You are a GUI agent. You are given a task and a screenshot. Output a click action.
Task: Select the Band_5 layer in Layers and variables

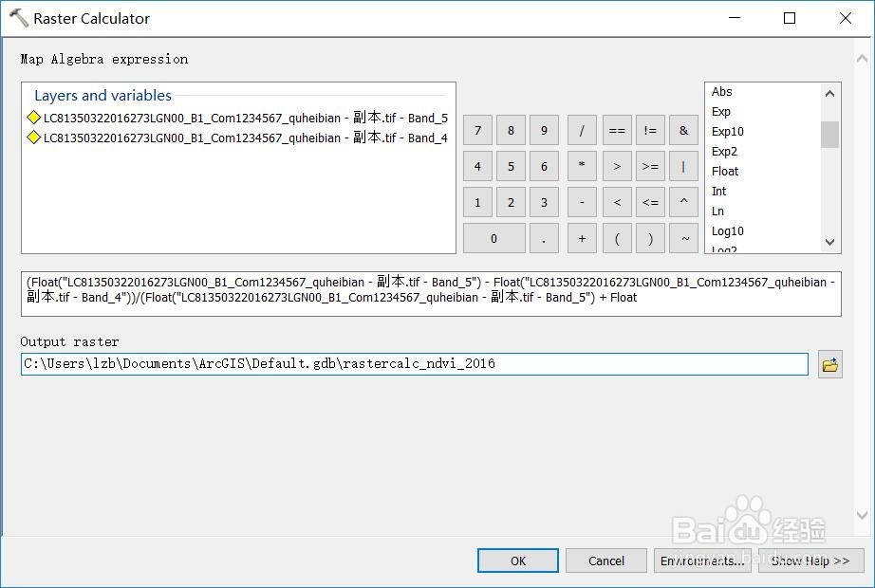click(237, 118)
